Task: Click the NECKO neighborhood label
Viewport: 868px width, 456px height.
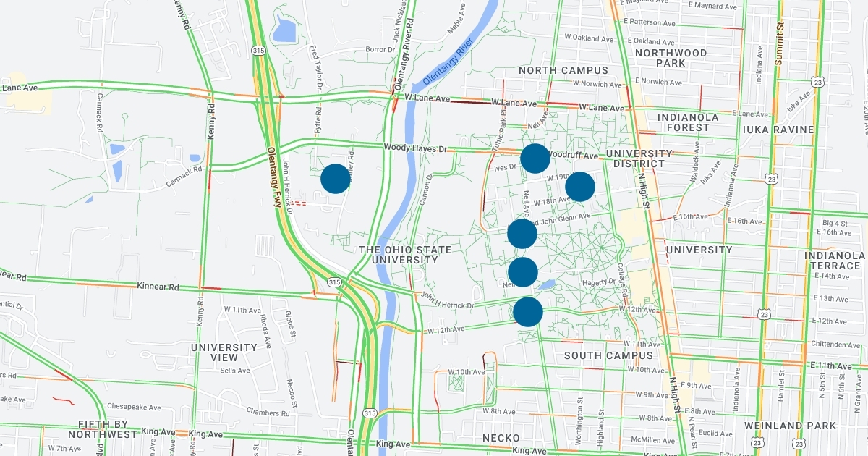Action: [502, 438]
